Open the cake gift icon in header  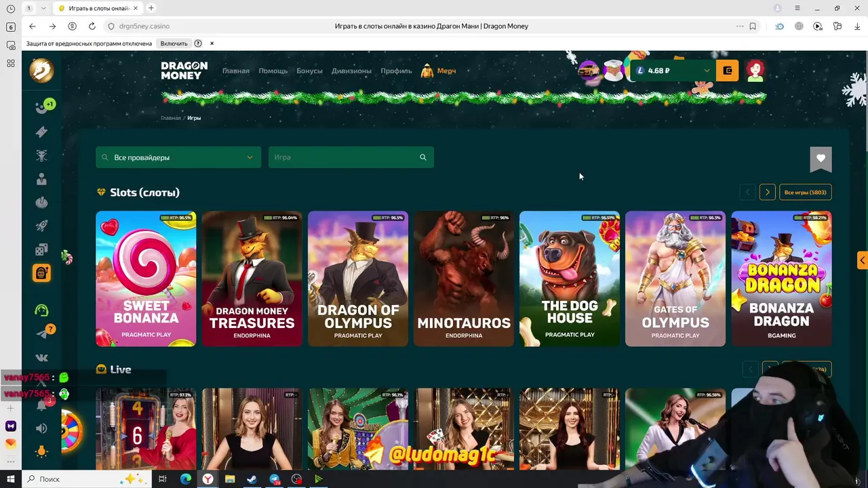614,70
